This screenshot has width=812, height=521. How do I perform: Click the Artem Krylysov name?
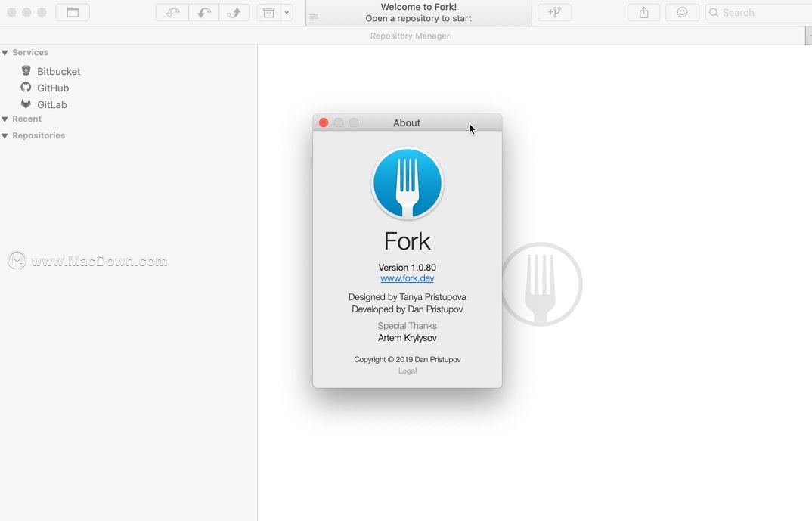407,338
